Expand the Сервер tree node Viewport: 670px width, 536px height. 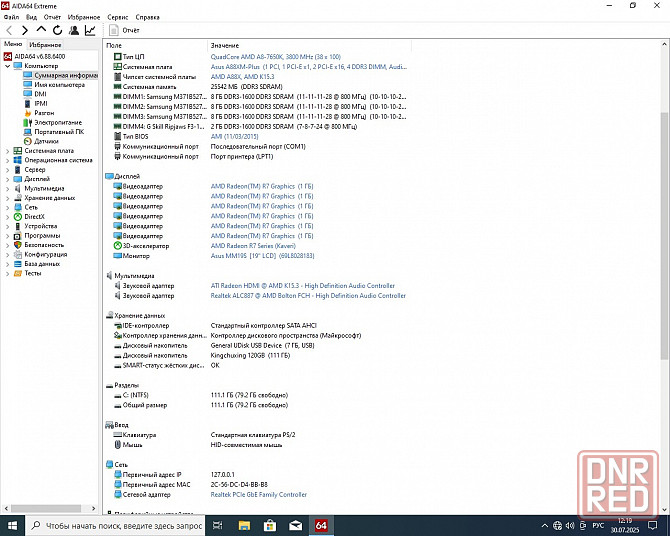pos(7,170)
